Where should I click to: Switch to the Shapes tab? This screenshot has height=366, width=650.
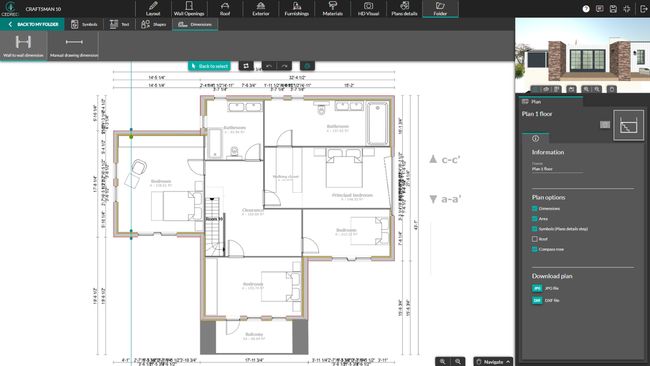pos(153,24)
